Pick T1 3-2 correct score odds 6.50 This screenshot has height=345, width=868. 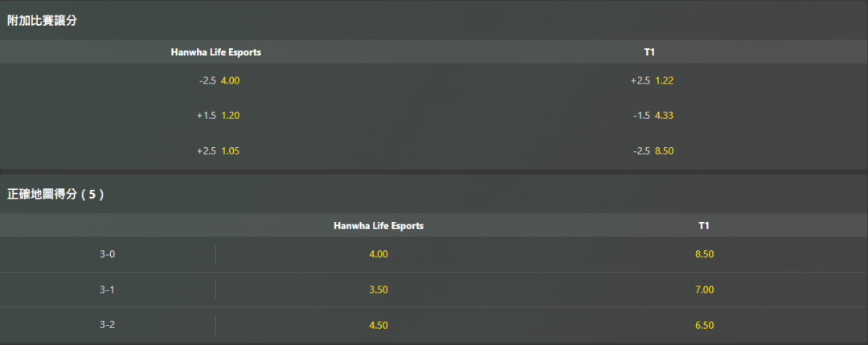pyautogui.click(x=704, y=325)
